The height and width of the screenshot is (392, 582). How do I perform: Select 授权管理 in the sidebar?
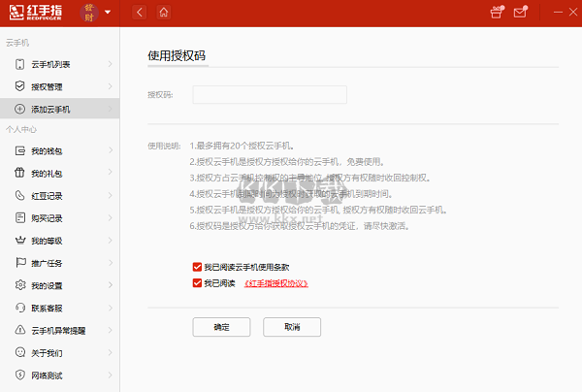coord(50,86)
